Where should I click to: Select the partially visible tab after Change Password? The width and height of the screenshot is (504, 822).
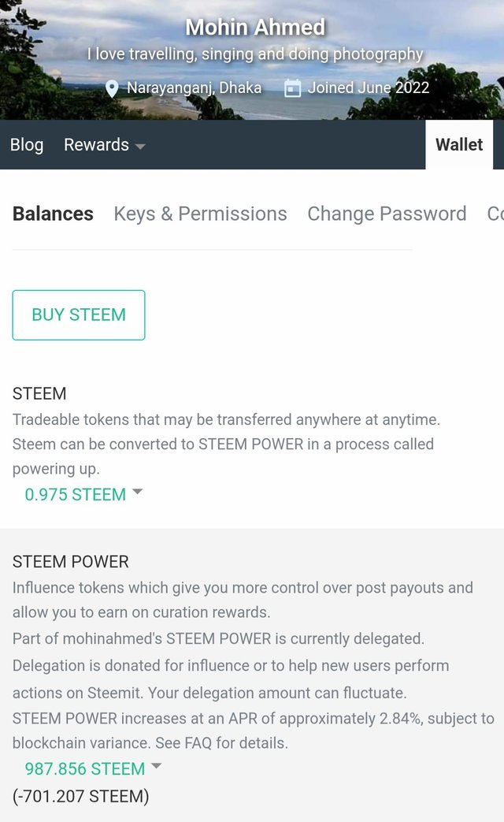coord(495,214)
